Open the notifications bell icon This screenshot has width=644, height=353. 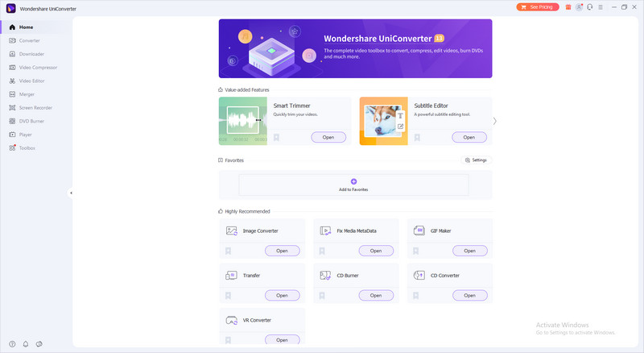[x=25, y=343]
